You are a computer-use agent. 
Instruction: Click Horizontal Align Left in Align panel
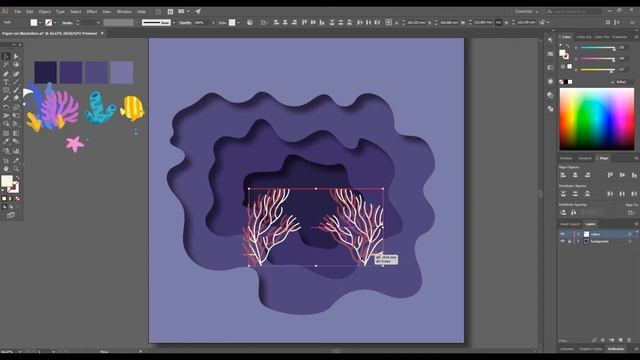coord(563,175)
